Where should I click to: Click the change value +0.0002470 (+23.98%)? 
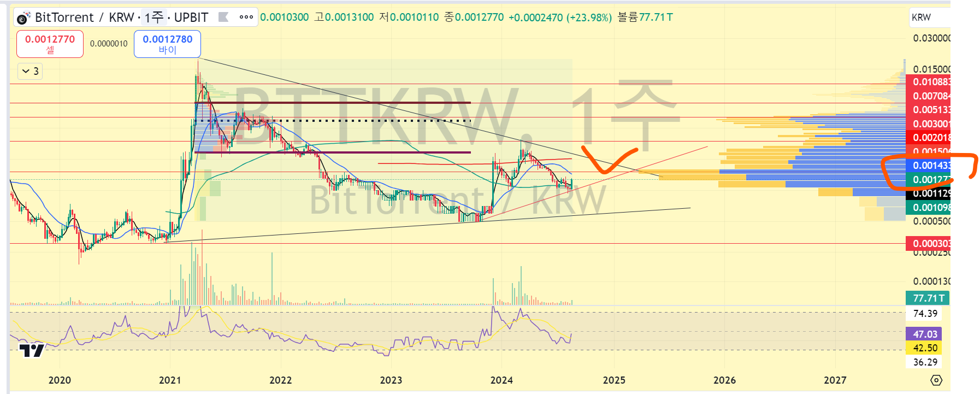click(x=560, y=17)
